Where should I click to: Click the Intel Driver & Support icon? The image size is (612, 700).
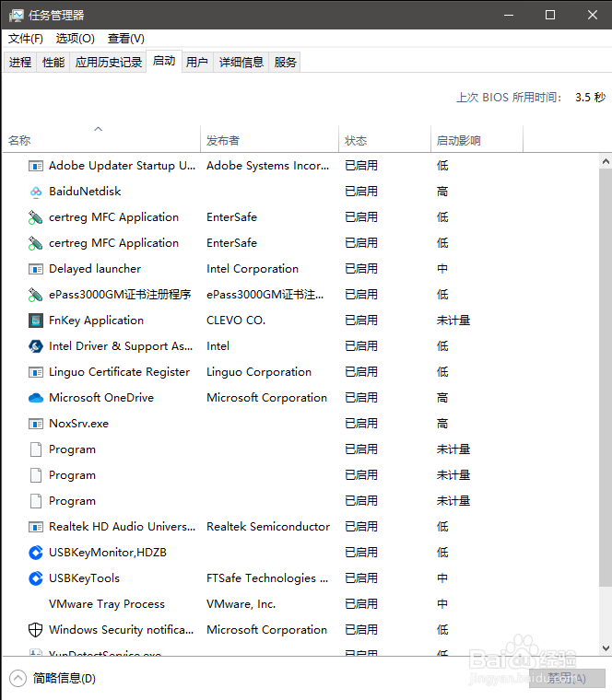click(x=36, y=346)
